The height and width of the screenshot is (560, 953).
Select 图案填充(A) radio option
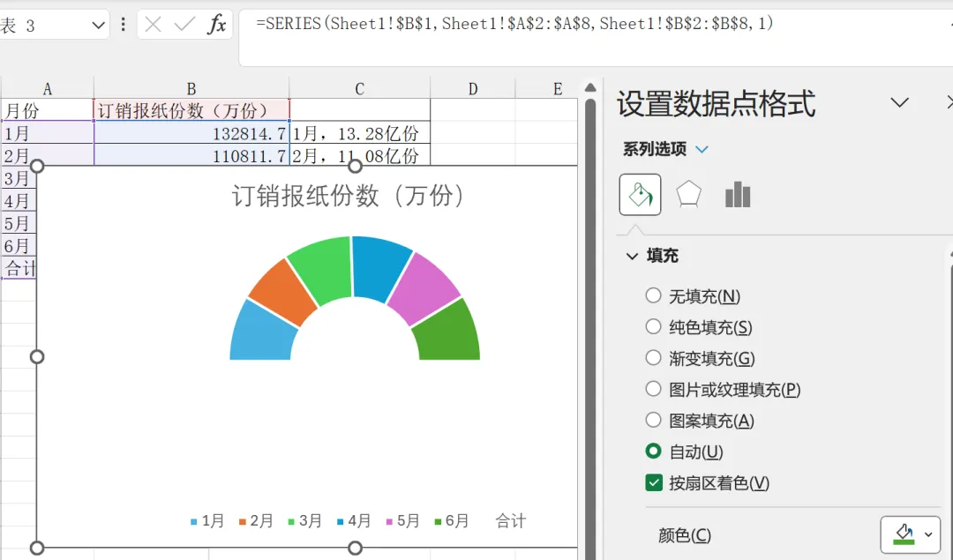[700, 420]
